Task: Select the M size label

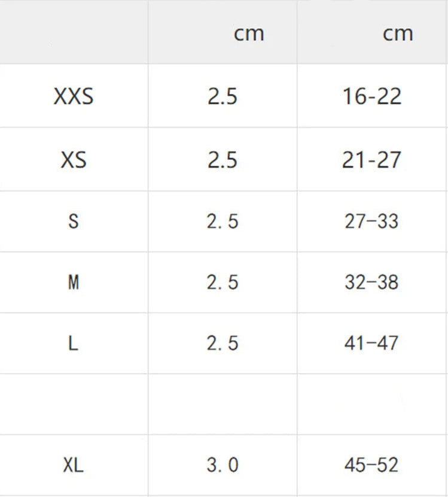Action: click(74, 282)
